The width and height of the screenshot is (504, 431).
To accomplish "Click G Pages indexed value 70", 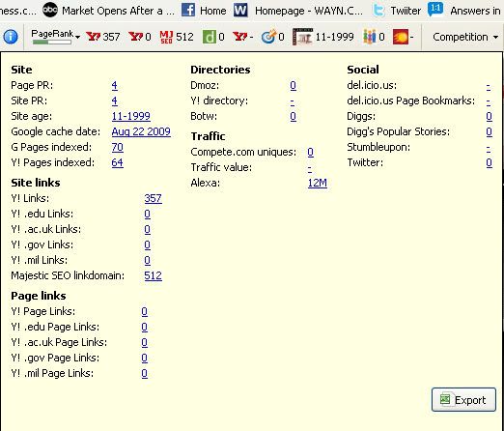I will click(118, 147).
